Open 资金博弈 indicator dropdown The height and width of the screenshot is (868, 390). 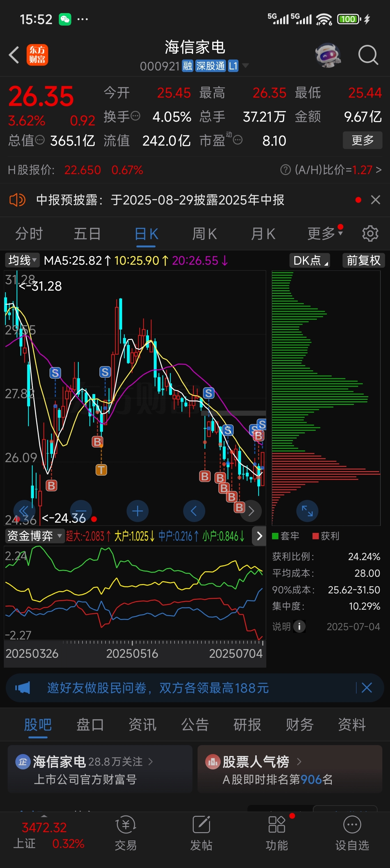click(35, 536)
